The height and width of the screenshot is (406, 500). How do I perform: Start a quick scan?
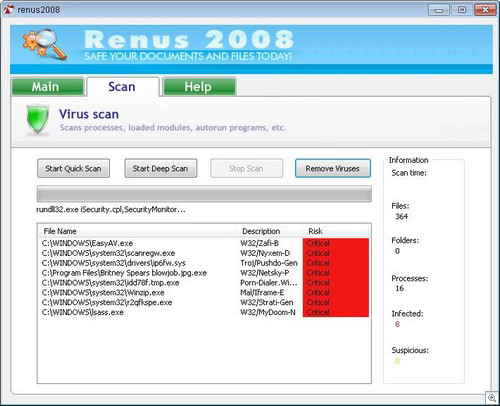click(x=73, y=168)
